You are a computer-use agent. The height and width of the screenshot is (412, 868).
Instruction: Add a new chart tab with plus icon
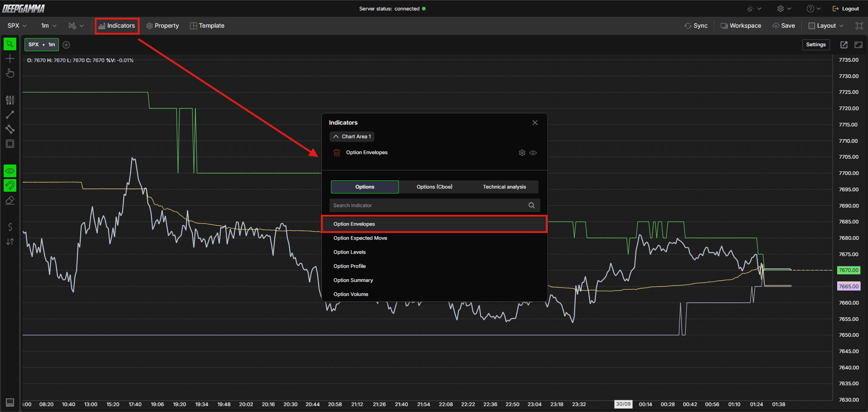(x=66, y=45)
